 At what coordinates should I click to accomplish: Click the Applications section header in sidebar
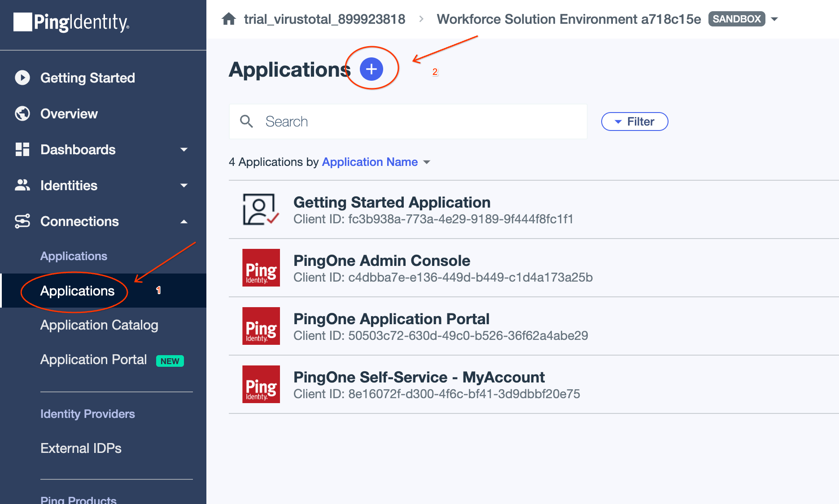[74, 256]
